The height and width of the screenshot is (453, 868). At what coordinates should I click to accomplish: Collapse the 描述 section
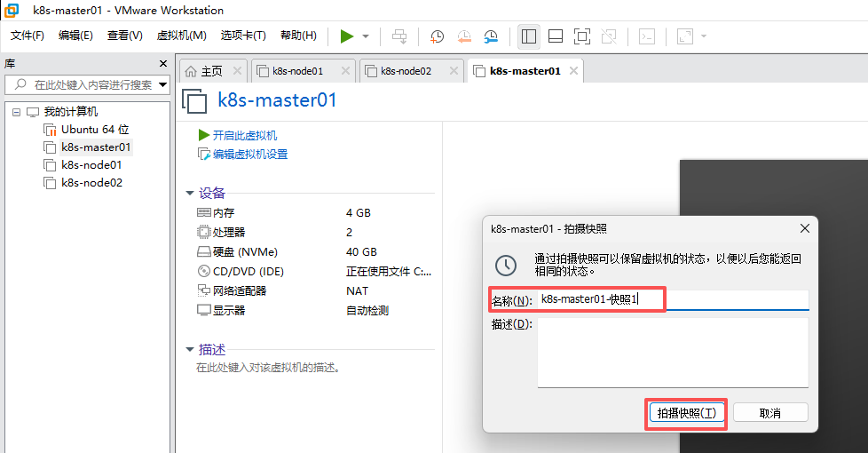(190, 349)
